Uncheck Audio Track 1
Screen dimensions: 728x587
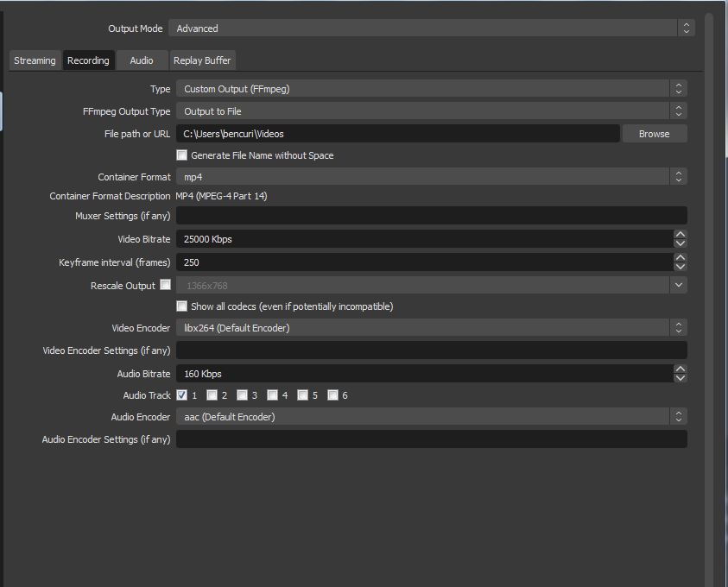[x=182, y=394]
